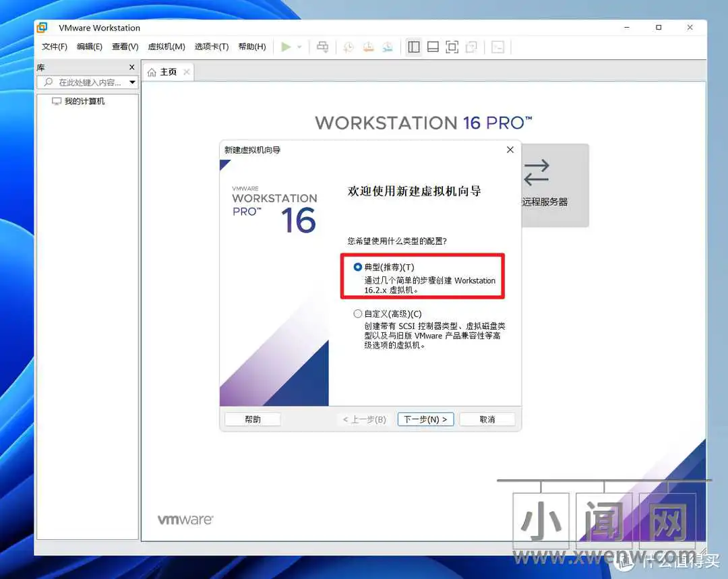Viewport: 728px width, 579px height.
Task: Open the 查看(V) menu
Action: [x=125, y=47]
